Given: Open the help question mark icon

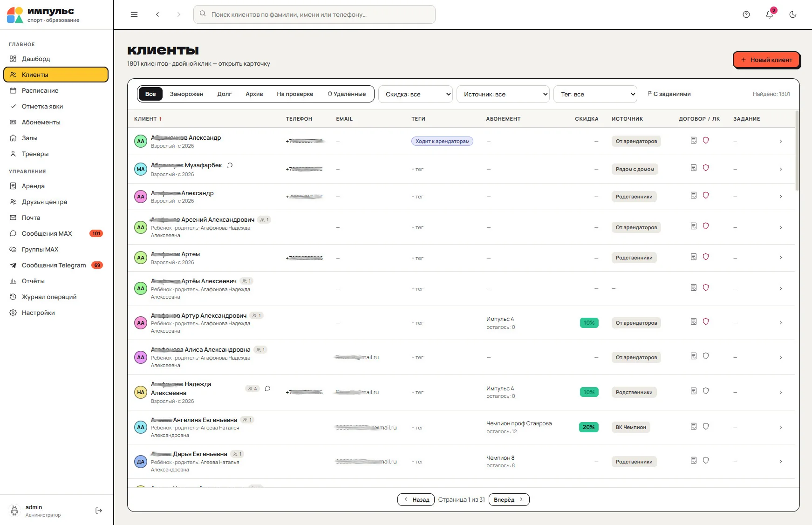Looking at the screenshot, I should pos(746,14).
